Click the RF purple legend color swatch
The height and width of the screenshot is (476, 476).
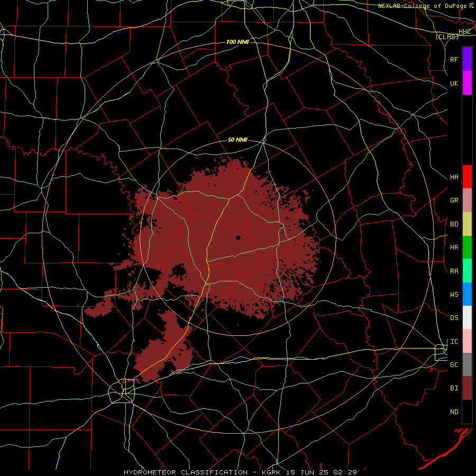point(467,59)
